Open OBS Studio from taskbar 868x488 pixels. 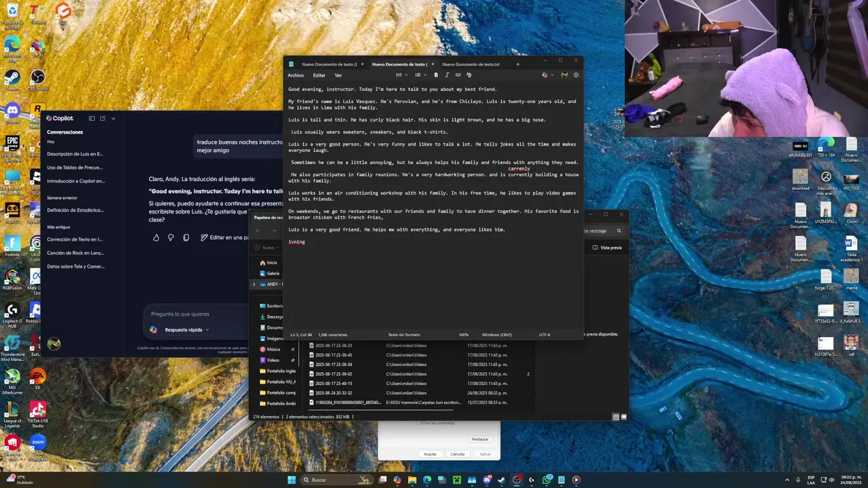coord(517,480)
